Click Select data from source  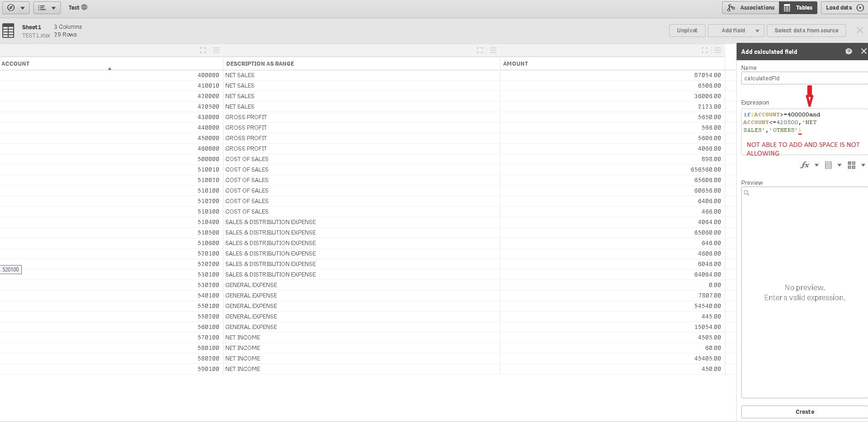pyautogui.click(x=806, y=31)
